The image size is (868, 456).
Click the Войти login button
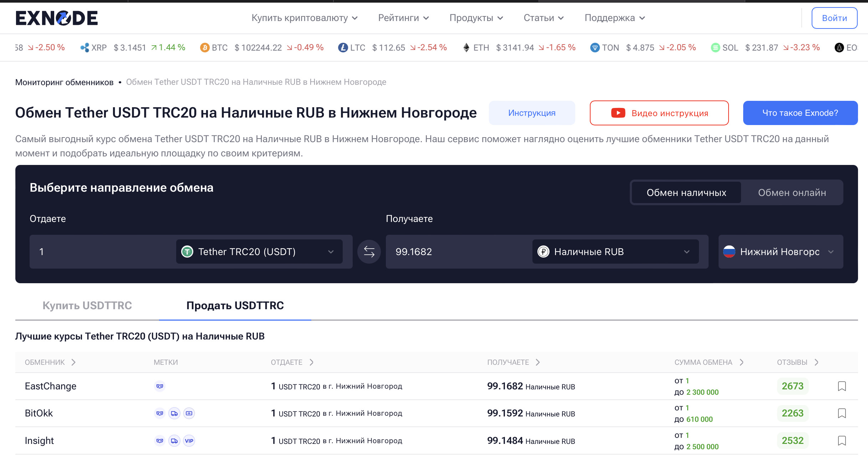[x=834, y=18]
